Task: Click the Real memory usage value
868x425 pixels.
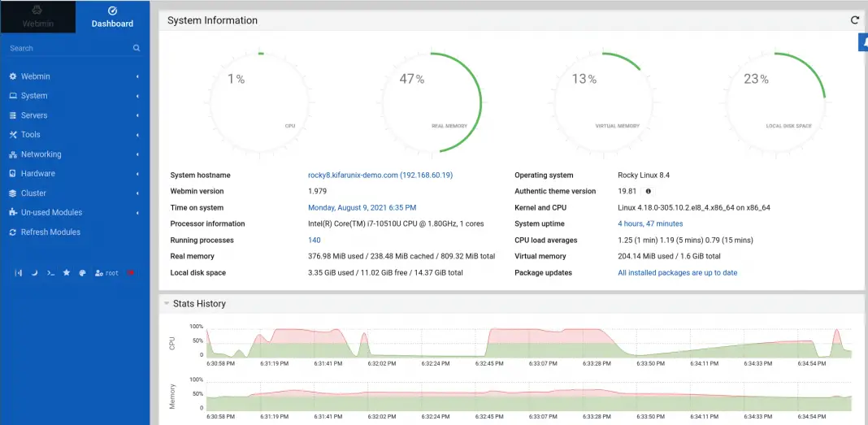Action: 401,256
